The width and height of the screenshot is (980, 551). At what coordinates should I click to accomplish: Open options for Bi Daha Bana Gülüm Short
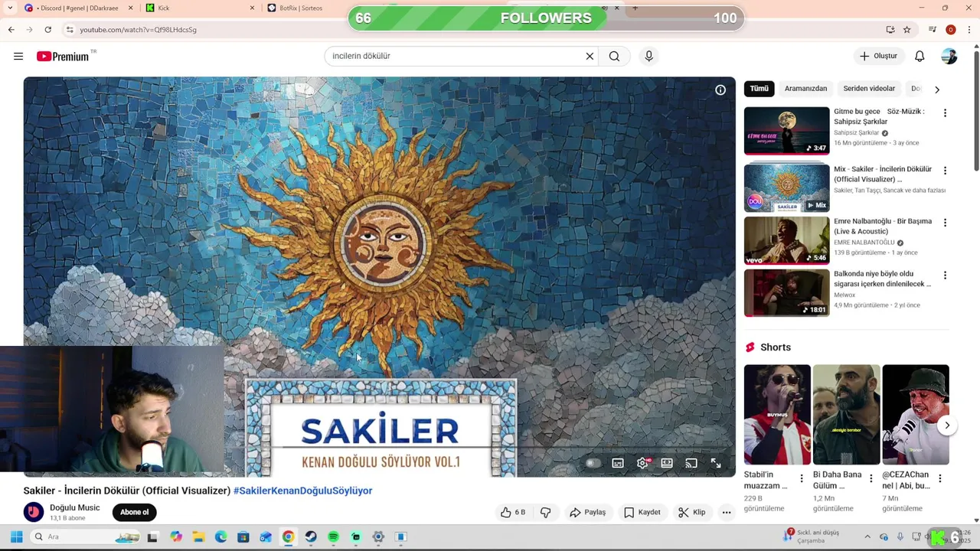pyautogui.click(x=871, y=478)
